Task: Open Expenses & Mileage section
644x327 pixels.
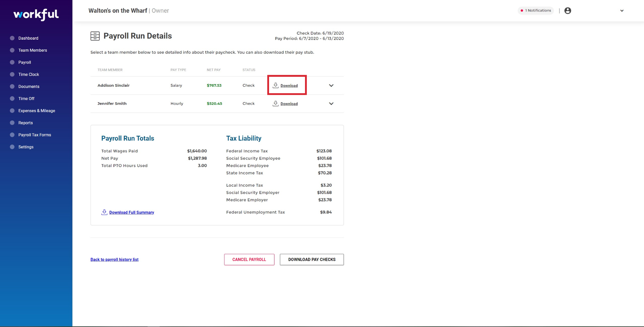Action: coord(37,111)
